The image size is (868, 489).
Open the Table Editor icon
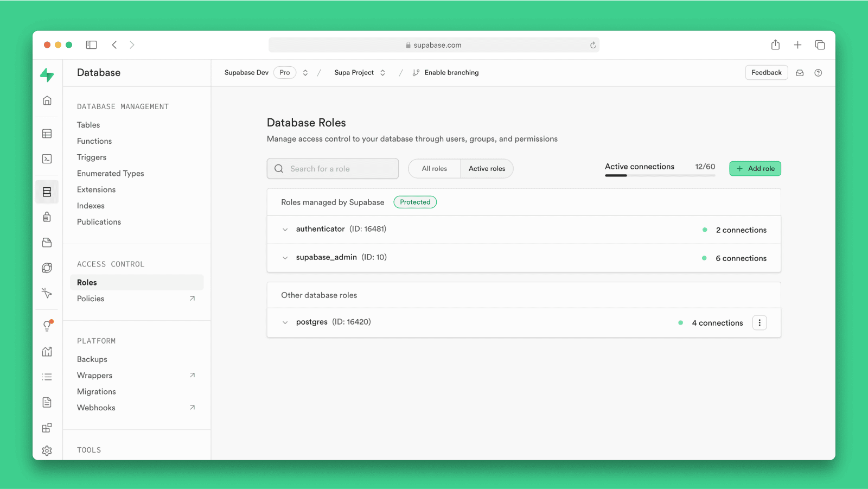(47, 134)
